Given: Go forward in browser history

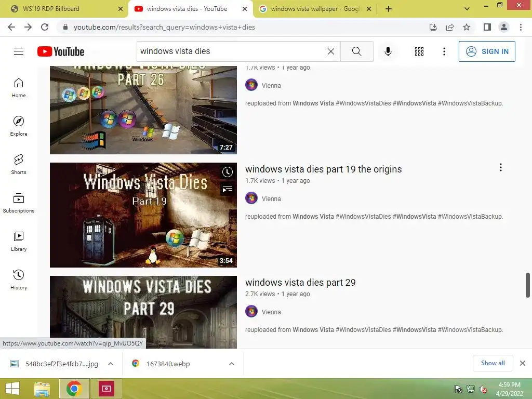Looking at the screenshot, I should (28, 27).
